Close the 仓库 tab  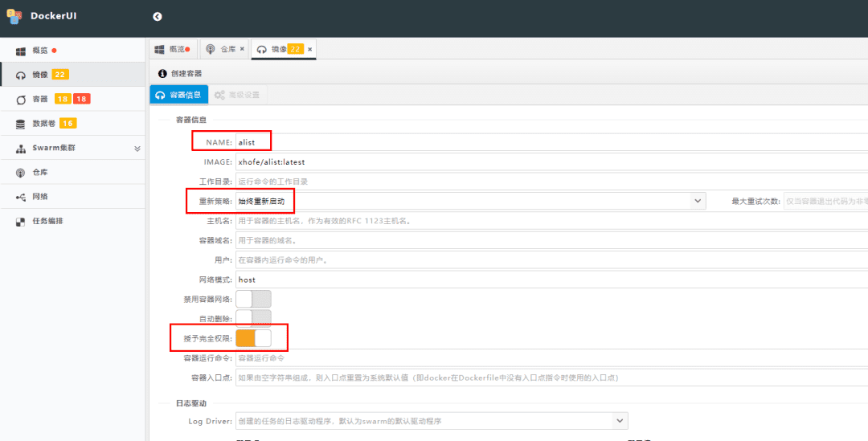pyautogui.click(x=242, y=49)
